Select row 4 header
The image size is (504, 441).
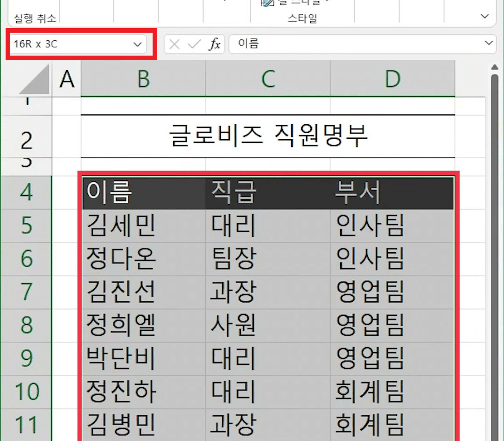(26, 192)
